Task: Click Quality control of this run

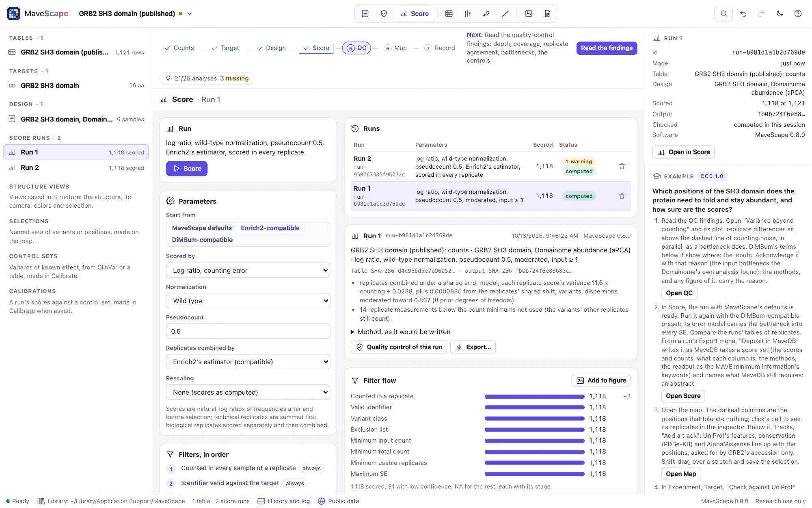Action: coord(399,347)
